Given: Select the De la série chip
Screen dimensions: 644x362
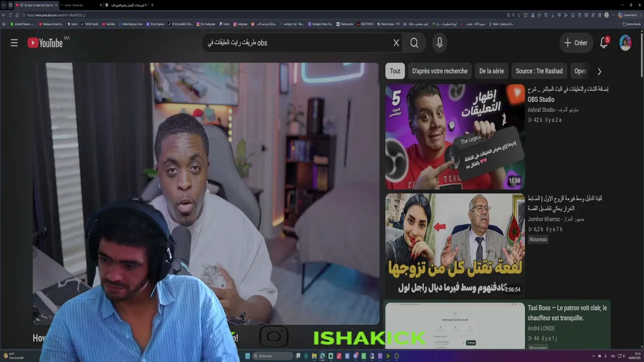Looking at the screenshot, I should coord(492,71).
